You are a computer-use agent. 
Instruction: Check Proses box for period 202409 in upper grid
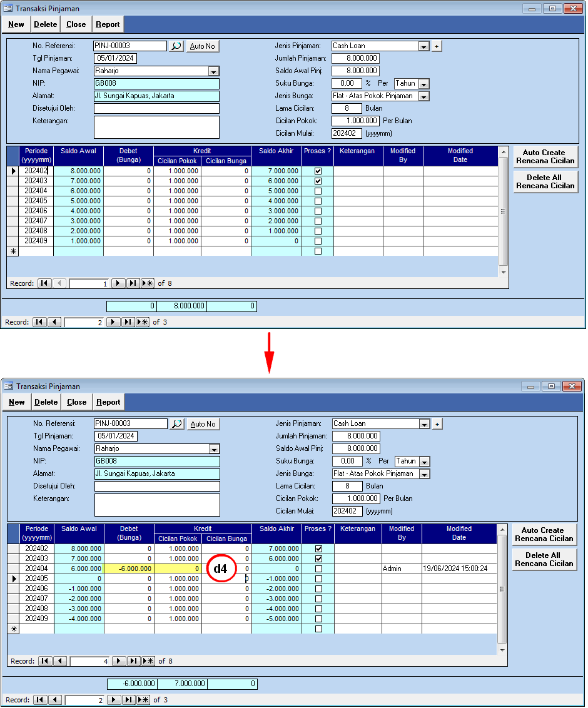318,241
